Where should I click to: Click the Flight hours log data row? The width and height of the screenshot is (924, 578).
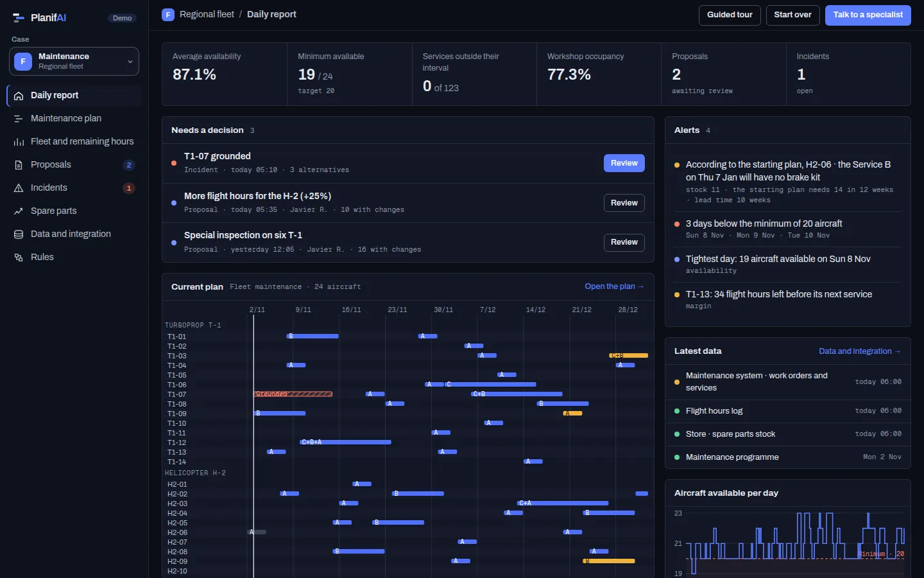click(787, 411)
